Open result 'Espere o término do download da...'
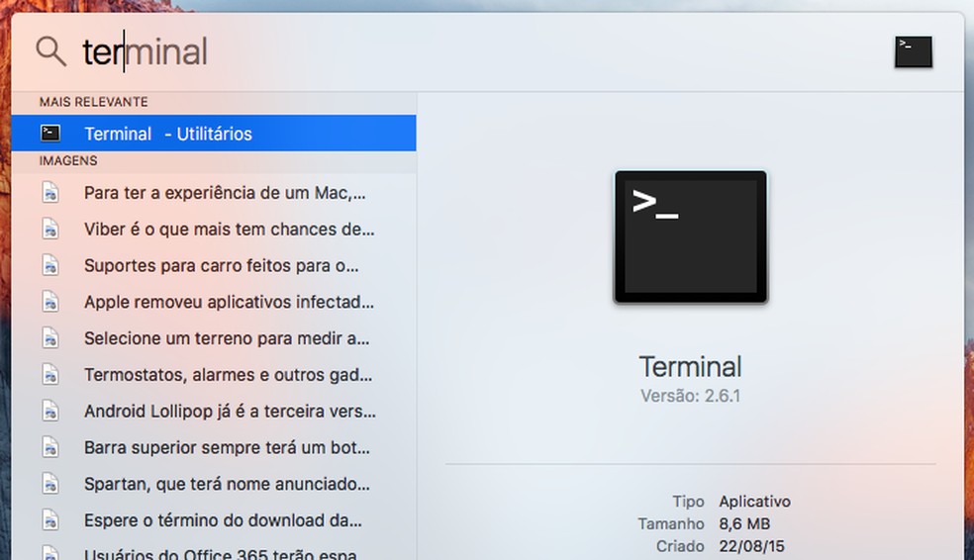Image resolution: width=974 pixels, height=560 pixels. (x=214, y=520)
